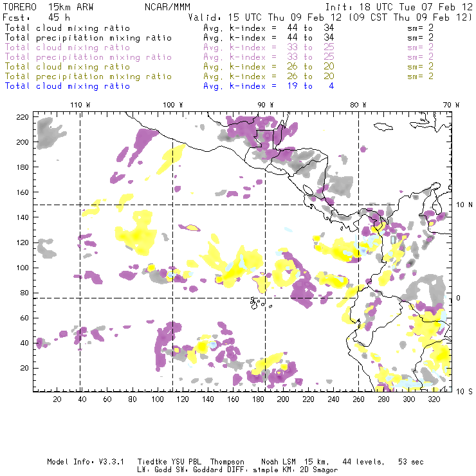Click the "44 levels," footer text

(363, 462)
